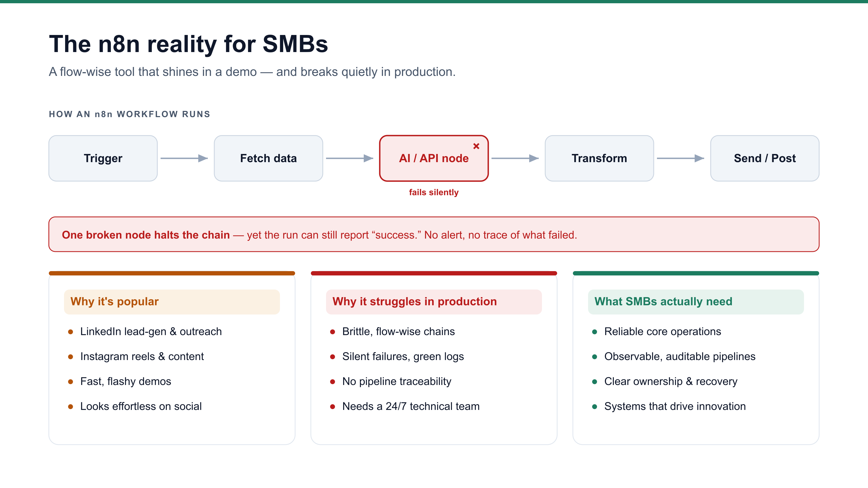Click the 'fails silently' caption

pyautogui.click(x=434, y=192)
